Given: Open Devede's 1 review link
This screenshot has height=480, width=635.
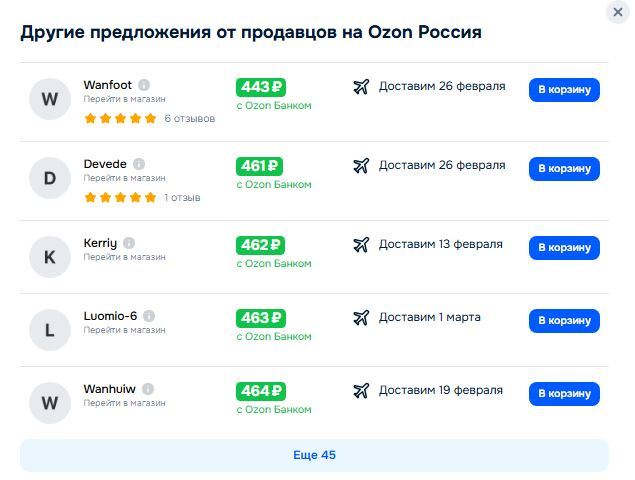Looking at the screenshot, I should 182,198.
